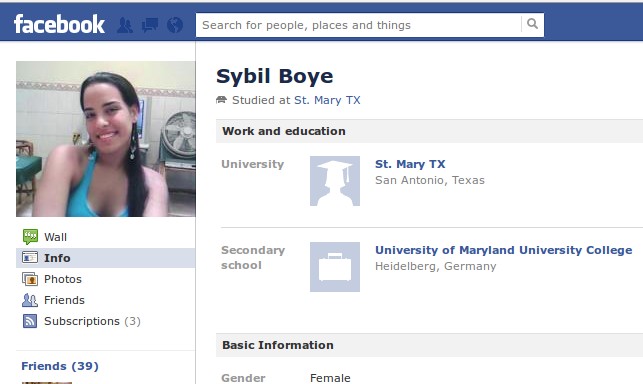Viewport: 643px width, 384px height.
Task: Open the friend requests icon
Action: point(125,25)
